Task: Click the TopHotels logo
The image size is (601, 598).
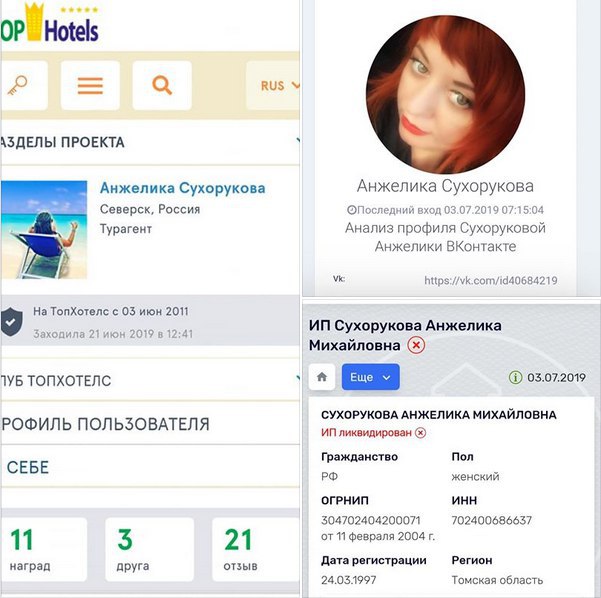Action: (x=50, y=23)
